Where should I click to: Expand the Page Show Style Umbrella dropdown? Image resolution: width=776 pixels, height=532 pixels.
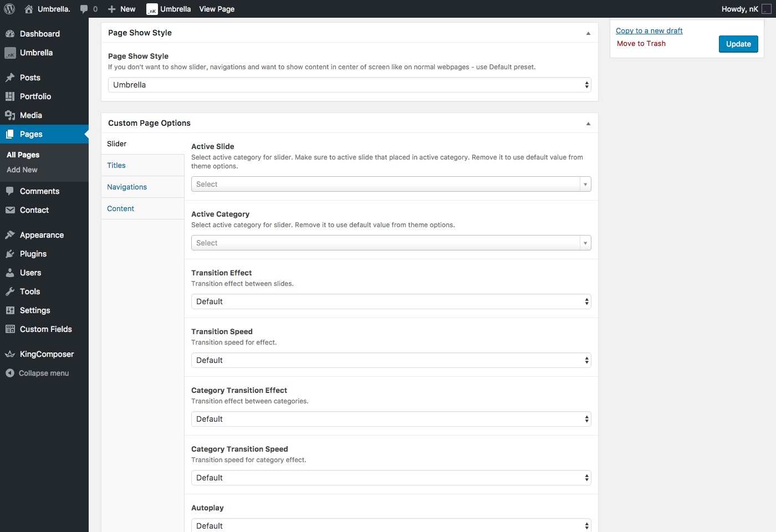(349, 85)
